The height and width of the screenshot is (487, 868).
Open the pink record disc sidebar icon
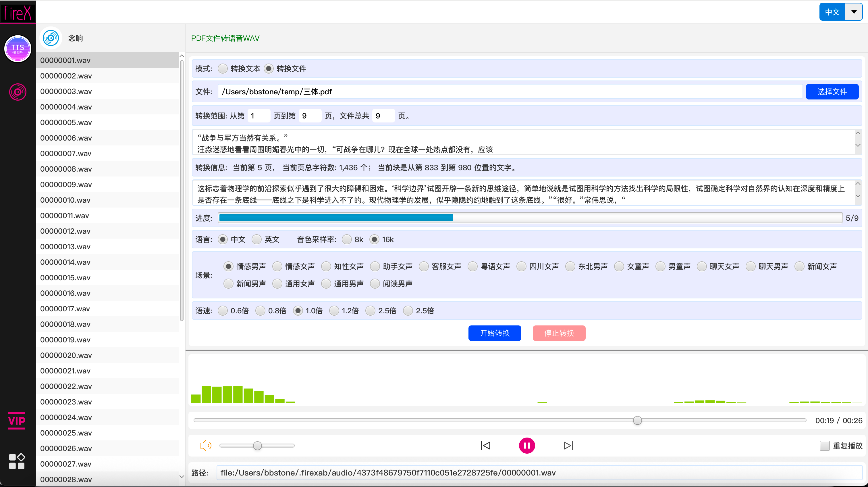click(18, 92)
